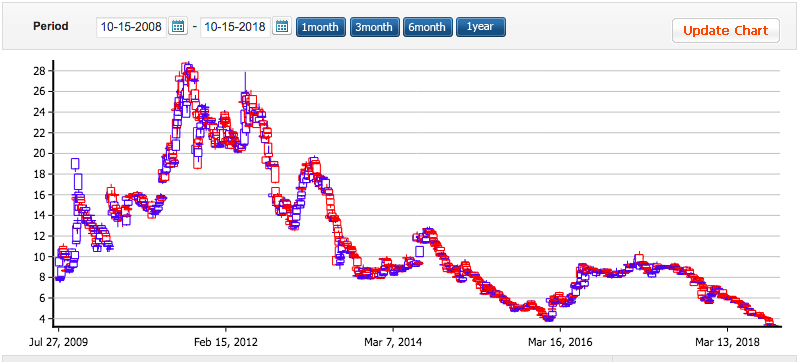Open the end date calendar picker
Screen dimensions: 798x362
[282, 26]
